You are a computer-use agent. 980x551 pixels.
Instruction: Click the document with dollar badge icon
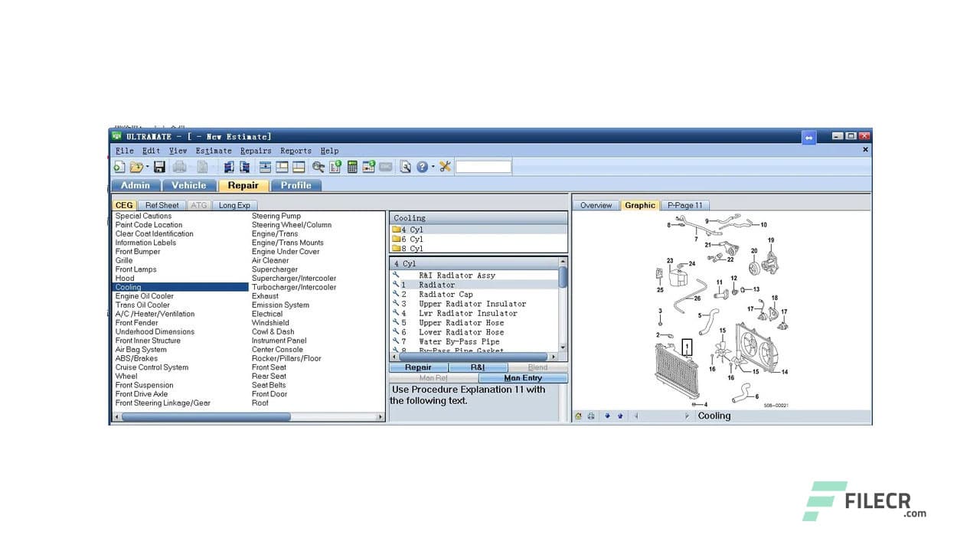tap(335, 167)
